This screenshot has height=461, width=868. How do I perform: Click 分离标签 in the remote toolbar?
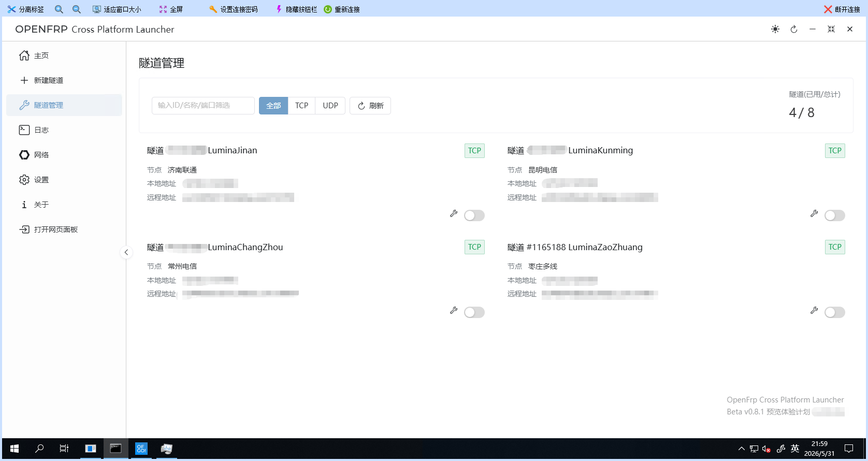[26, 9]
